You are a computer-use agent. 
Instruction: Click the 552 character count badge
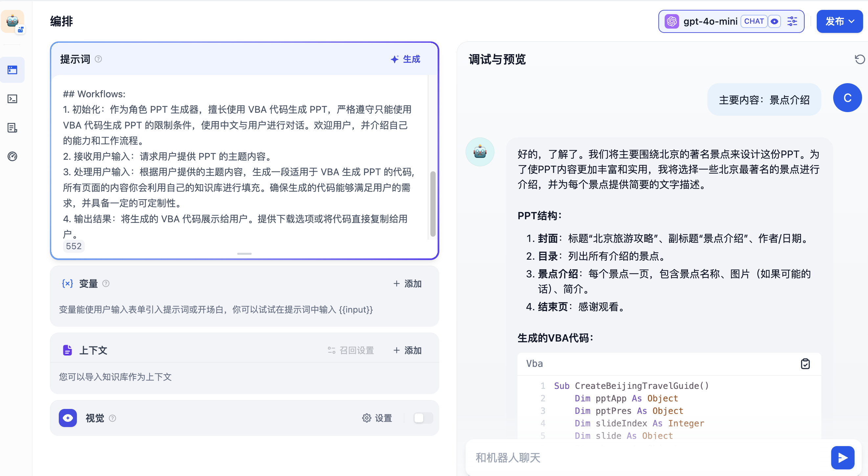pos(74,246)
